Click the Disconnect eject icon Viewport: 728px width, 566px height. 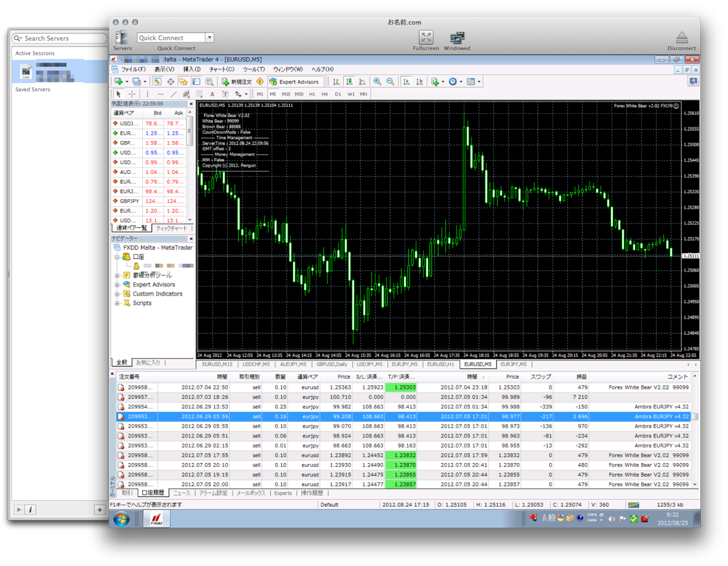click(x=681, y=37)
